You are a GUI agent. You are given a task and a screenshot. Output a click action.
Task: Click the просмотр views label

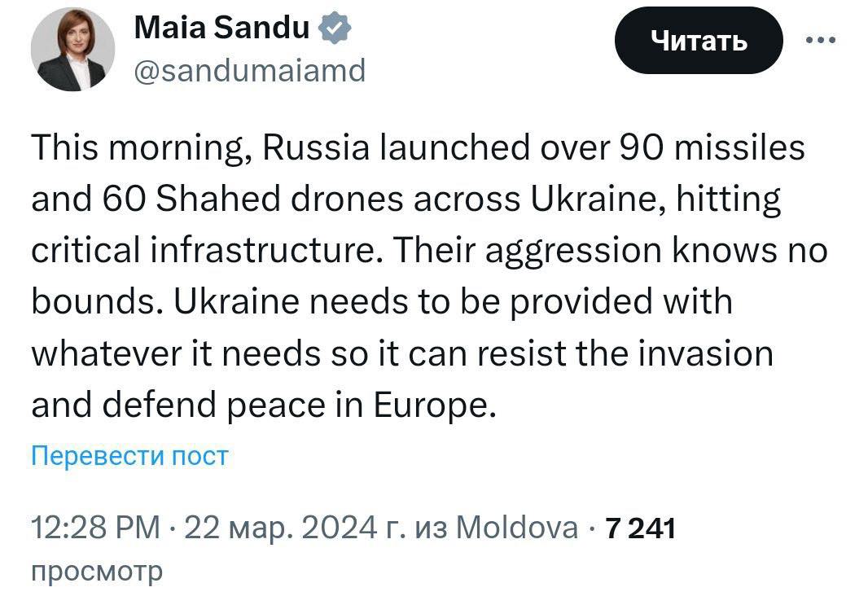[97, 572]
